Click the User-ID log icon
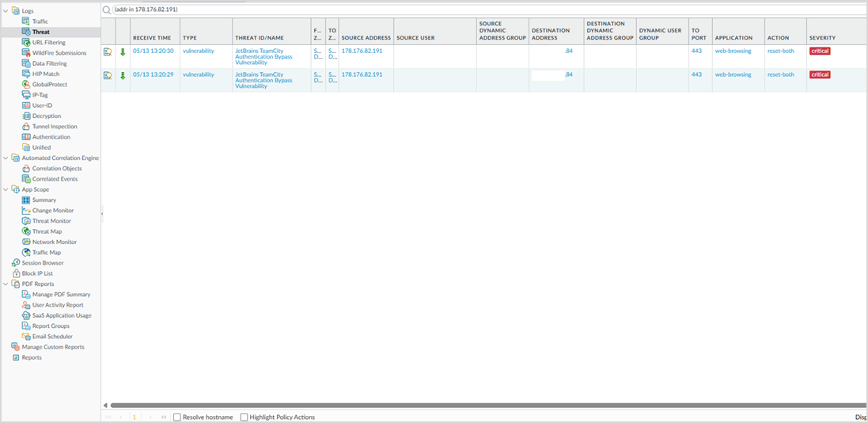868x423 pixels. (x=26, y=105)
